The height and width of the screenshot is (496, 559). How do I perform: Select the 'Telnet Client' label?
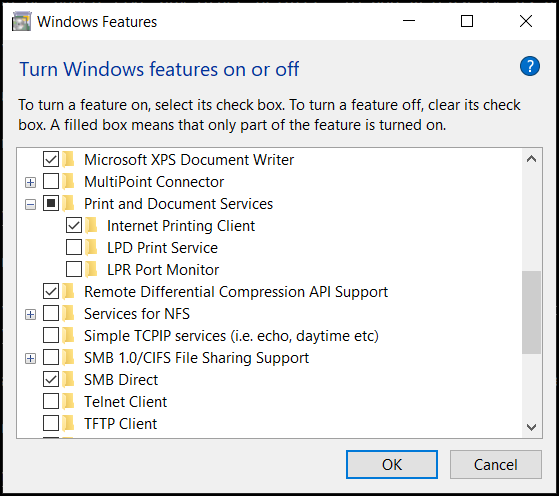125,402
